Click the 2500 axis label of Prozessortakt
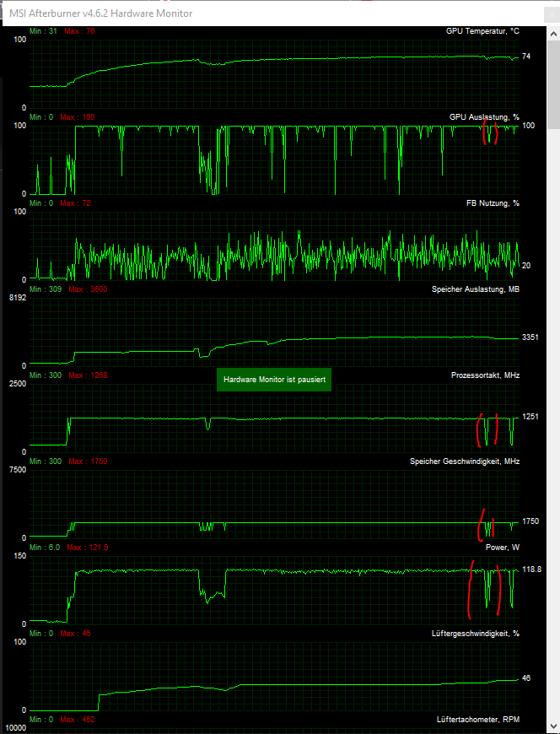Screen dimensions: 560x734 [x=18, y=384]
